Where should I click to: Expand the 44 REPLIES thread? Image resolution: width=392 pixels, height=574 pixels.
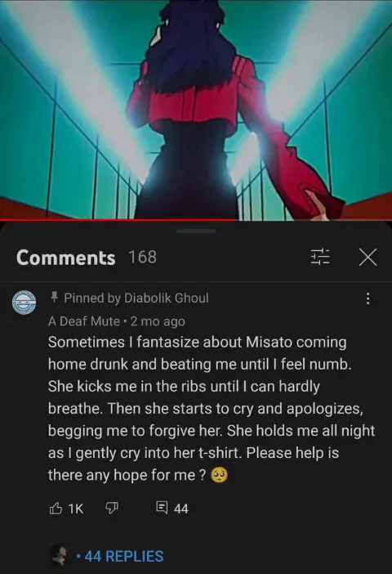(x=124, y=556)
